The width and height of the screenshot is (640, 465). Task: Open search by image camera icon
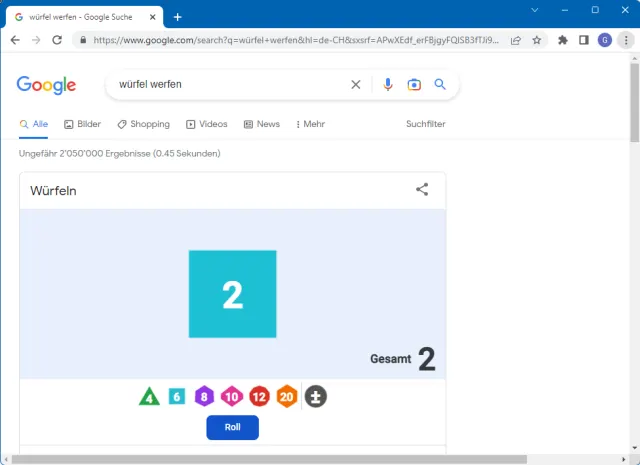pos(414,85)
